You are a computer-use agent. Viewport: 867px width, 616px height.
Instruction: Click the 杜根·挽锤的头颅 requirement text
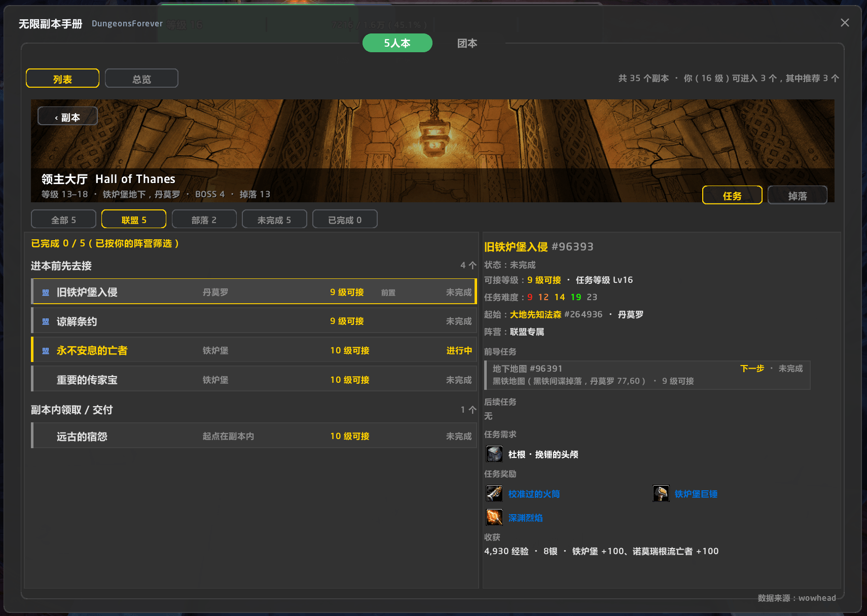(x=543, y=454)
